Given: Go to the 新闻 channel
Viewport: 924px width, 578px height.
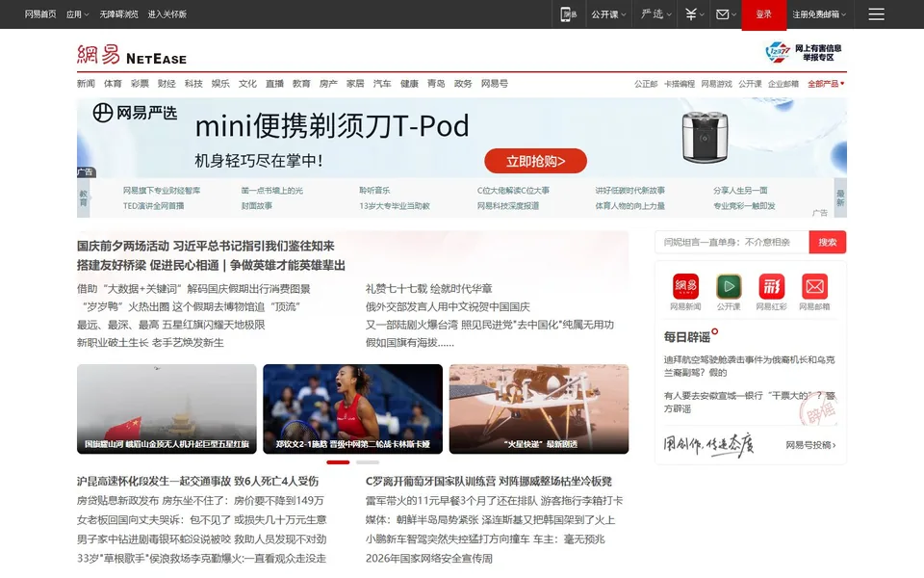Looking at the screenshot, I should (x=86, y=84).
